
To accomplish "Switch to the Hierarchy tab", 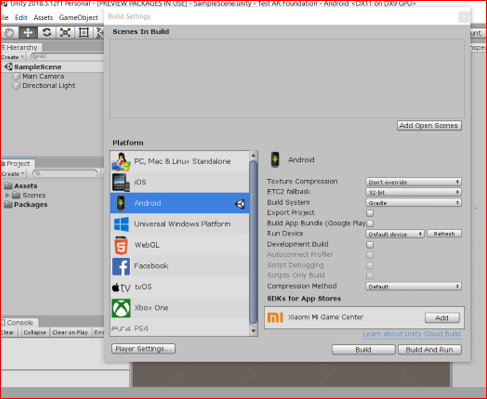I will click(21, 47).
